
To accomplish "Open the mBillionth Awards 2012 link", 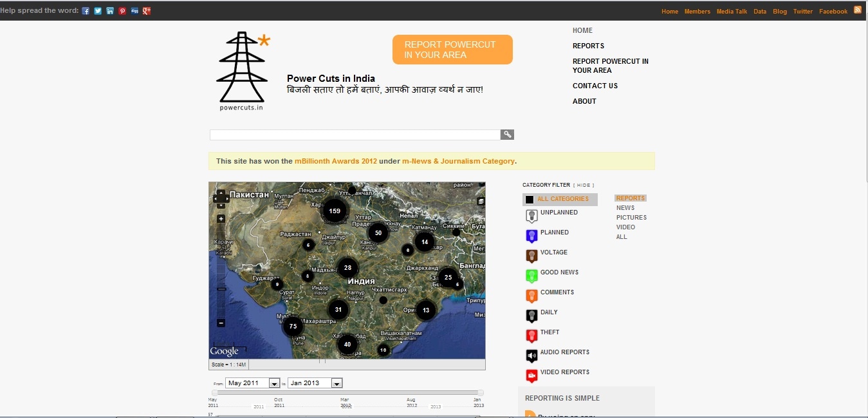I will click(336, 161).
